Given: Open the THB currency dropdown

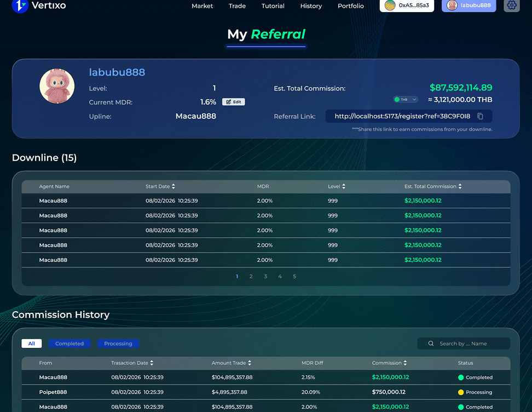Looking at the screenshot, I should tap(406, 100).
